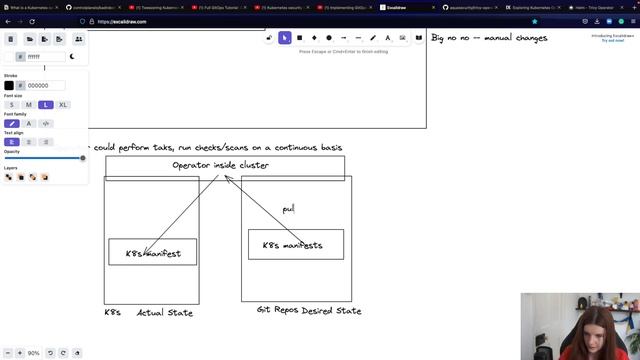Open a file with the load icon

tap(29, 39)
